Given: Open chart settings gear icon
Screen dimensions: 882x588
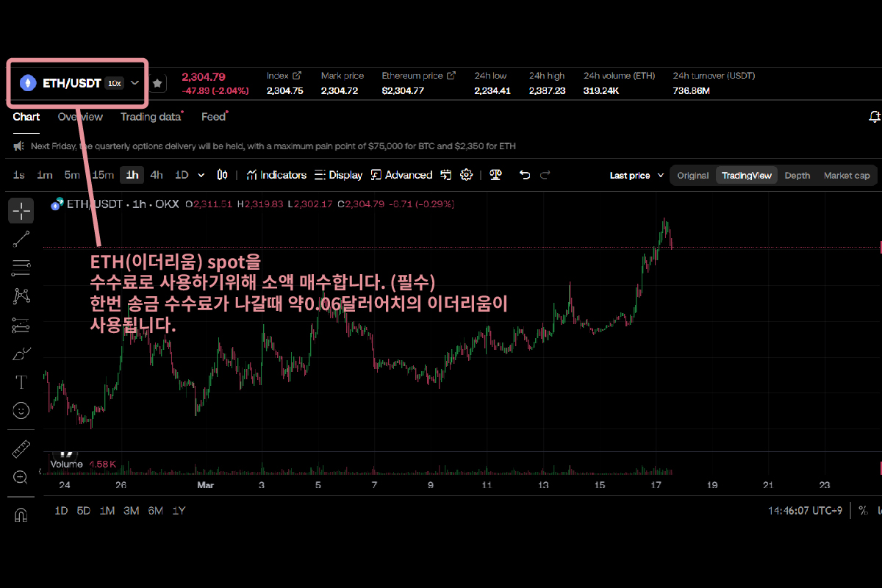Looking at the screenshot, I should [466, 175].
